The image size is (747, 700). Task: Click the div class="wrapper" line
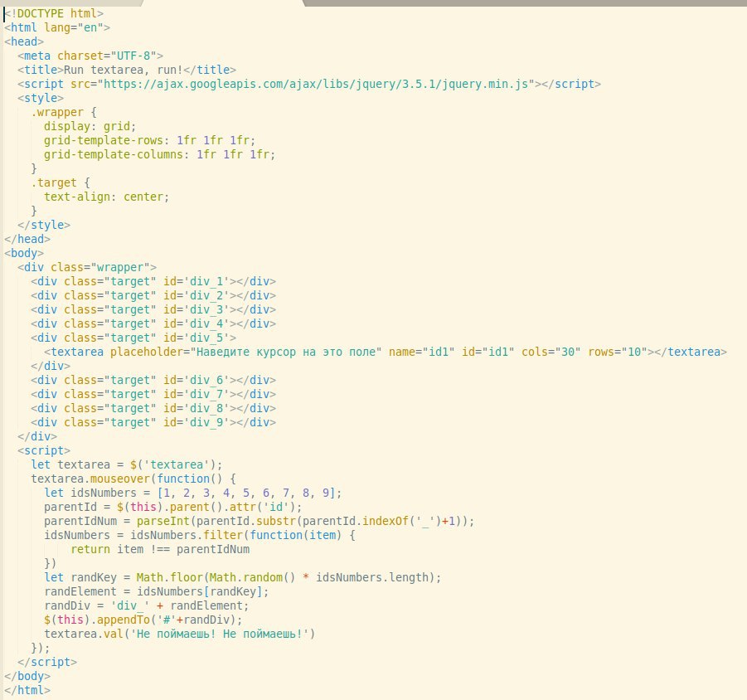coord(87,267)
